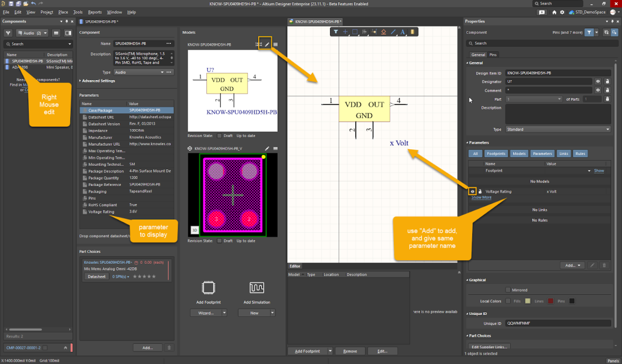Click the line drawing tool in active bar

click(x=393, y=32)
